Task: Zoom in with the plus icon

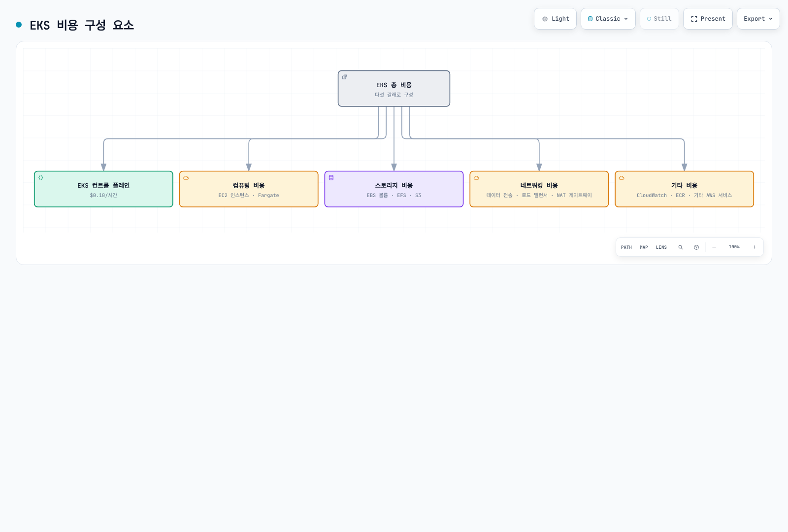Action: click(754, 247)
